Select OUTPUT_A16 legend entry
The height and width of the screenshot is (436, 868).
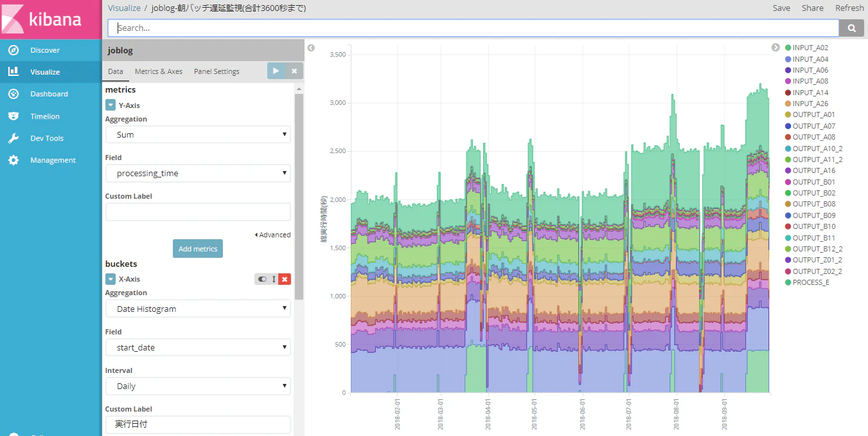click(x=810, y=170)
